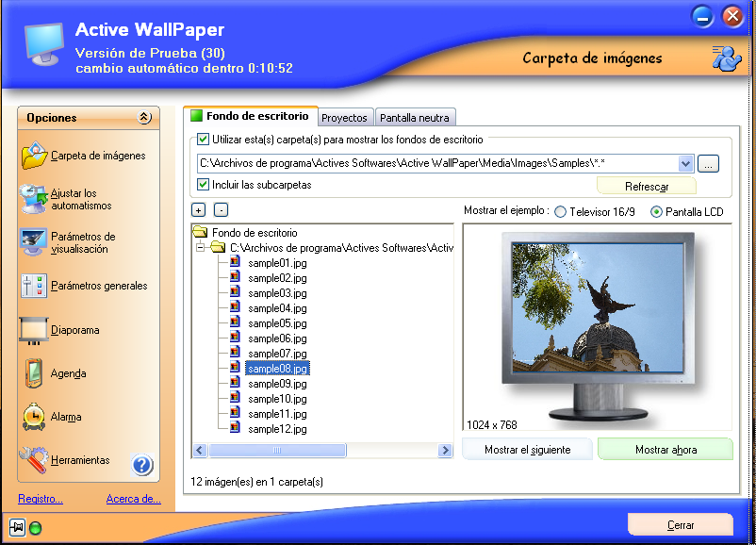
Task: Click the Mostrar ahora button
Action: click(666, 450)
